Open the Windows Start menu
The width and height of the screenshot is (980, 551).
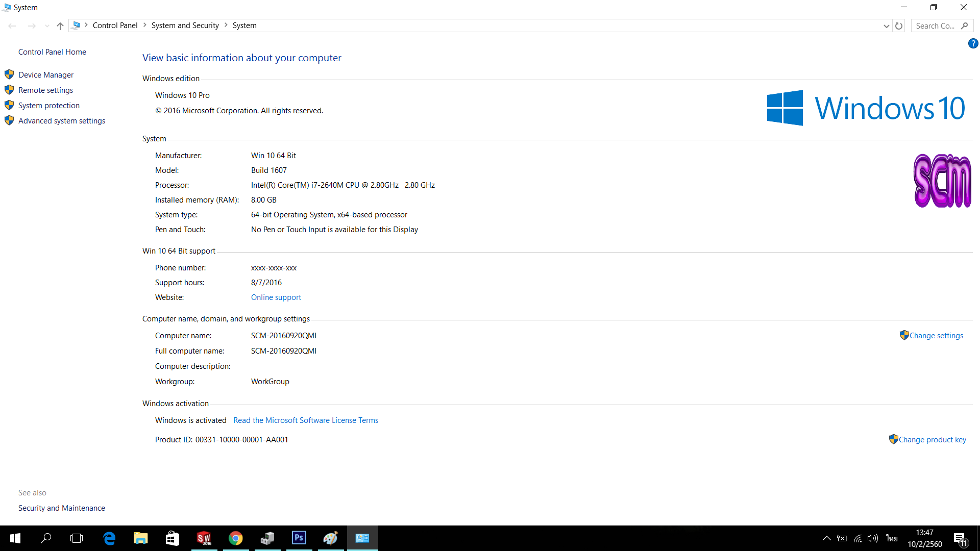click(x=15, y=538)
